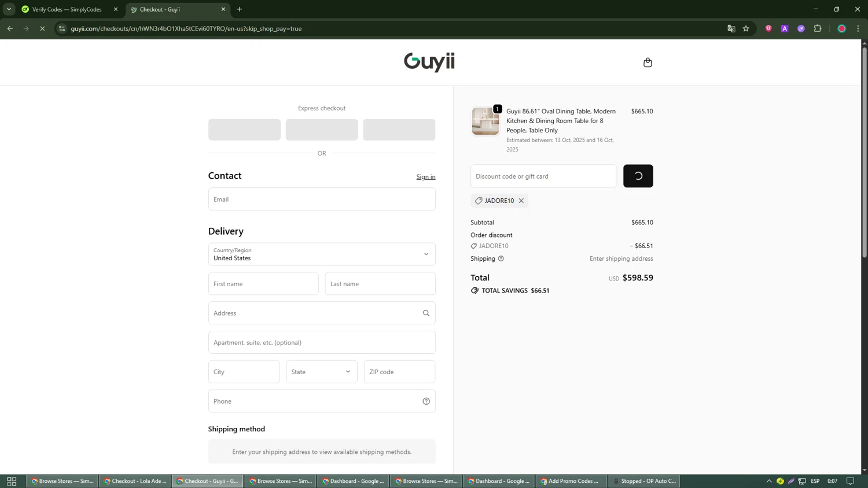Open the shopping bag cart icon

tap(648, 62)
